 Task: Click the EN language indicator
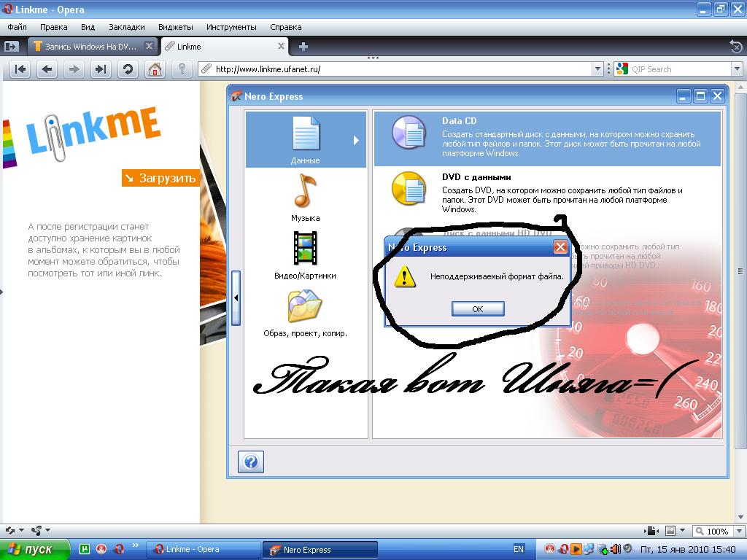pos(519,549)
